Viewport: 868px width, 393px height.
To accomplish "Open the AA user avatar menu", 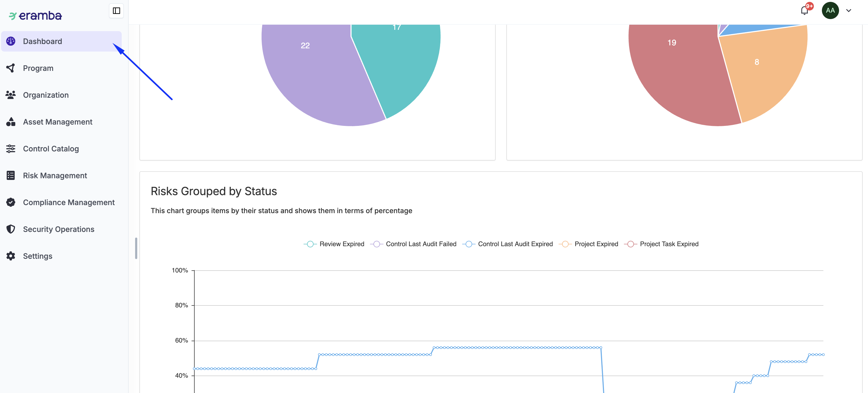I will coord(830,10).
